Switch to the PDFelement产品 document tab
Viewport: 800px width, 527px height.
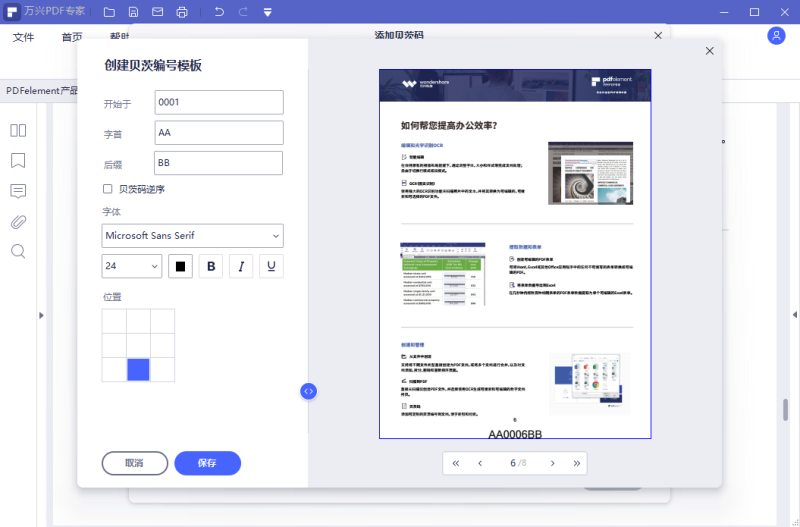41,91
